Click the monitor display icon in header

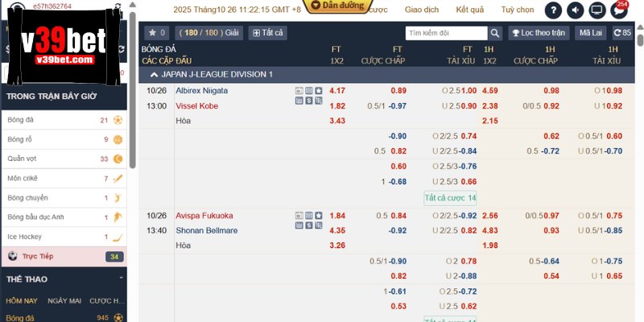(x=597, y=10)
